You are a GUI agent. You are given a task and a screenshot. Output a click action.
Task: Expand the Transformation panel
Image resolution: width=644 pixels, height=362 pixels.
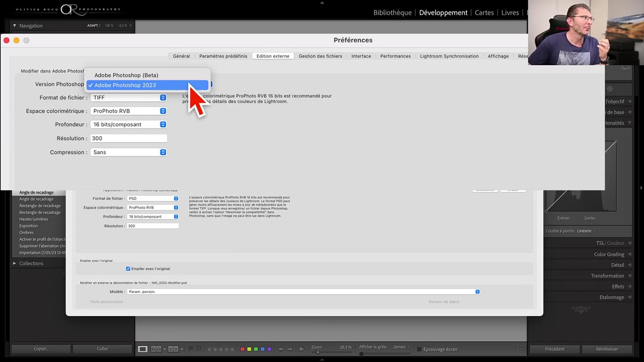tap(610, 276)
